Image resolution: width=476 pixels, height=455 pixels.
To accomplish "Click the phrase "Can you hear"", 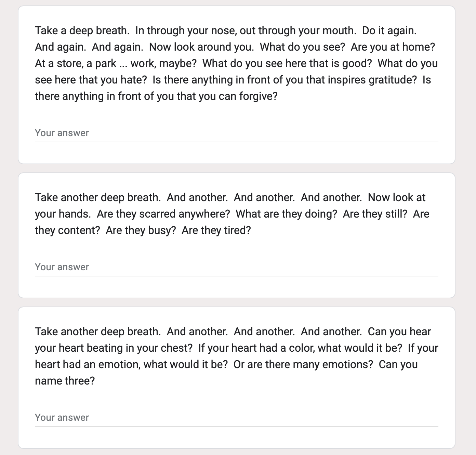I will tap(399, 331).
